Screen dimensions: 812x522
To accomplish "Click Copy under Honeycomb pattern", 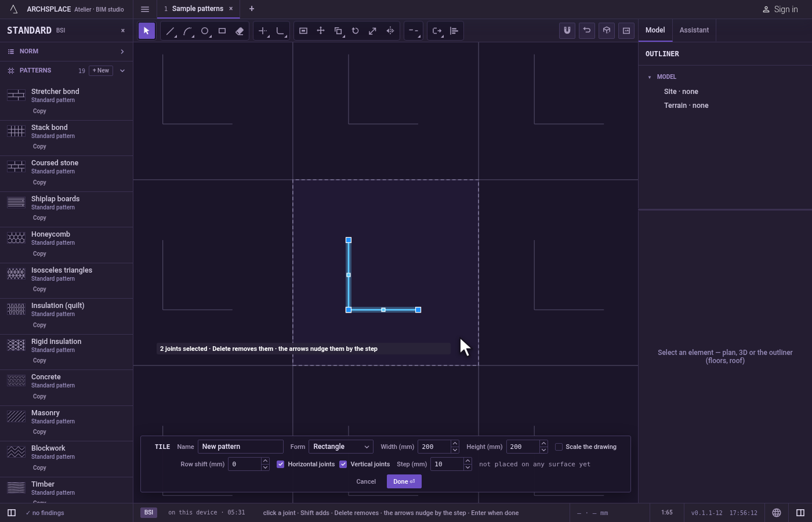I will [x=39, y=254].
